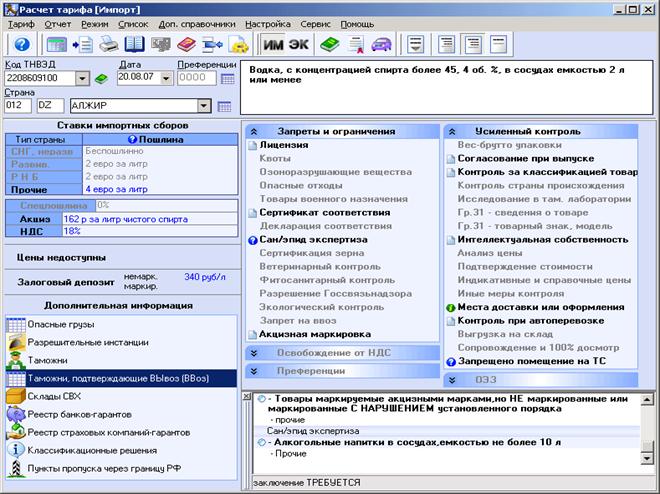Click Сертификат соответствия link
This screenshot has height=494, width=660.
point(325,212)
